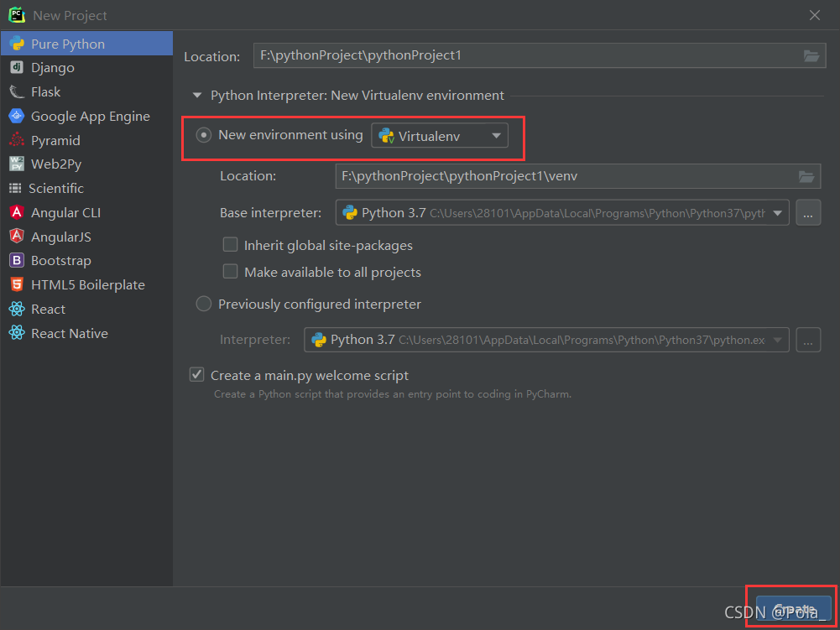
Task: Click the Create button
Action: tap(794, 609)
